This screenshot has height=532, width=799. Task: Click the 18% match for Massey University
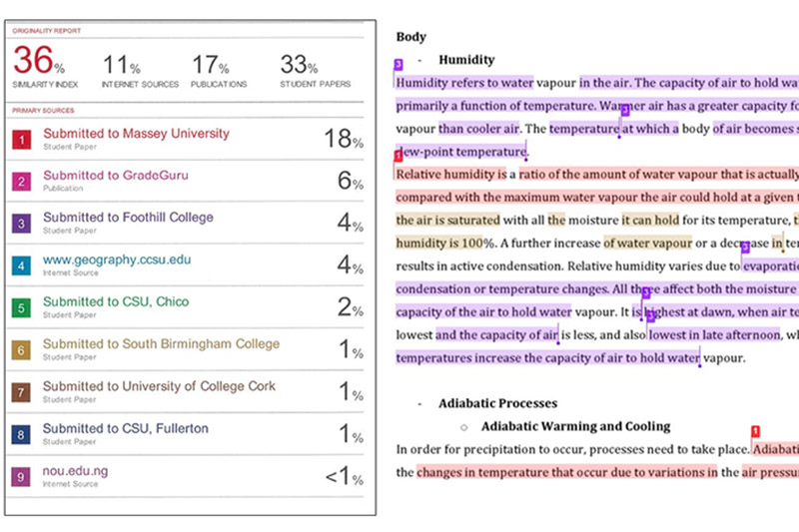(x=343, y=139)
